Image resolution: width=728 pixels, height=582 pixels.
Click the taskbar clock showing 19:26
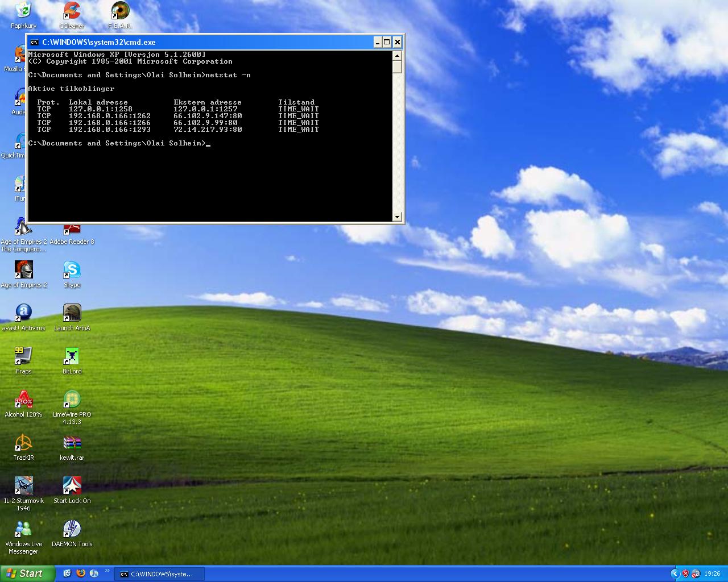coord(712,574)
